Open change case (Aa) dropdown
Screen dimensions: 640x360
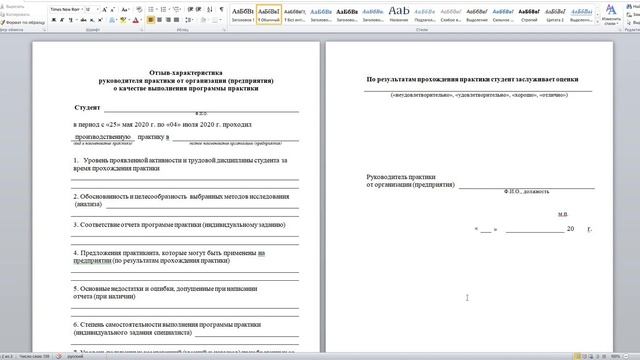[x=125, y=9]
